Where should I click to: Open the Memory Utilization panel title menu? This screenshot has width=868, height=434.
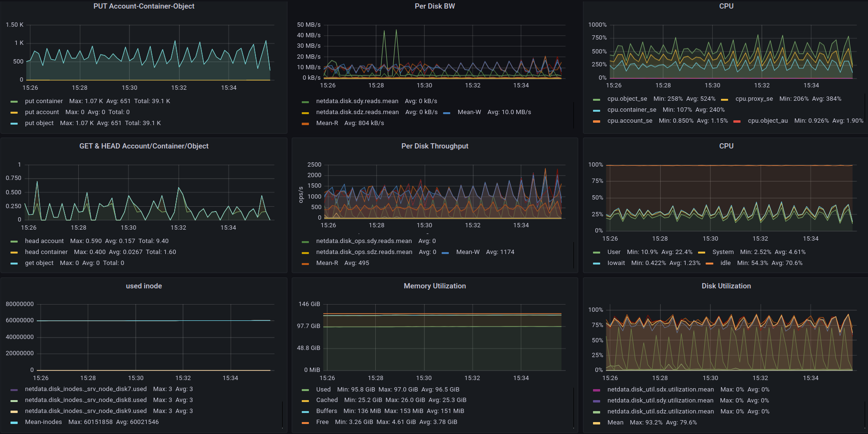coord(434,286)
